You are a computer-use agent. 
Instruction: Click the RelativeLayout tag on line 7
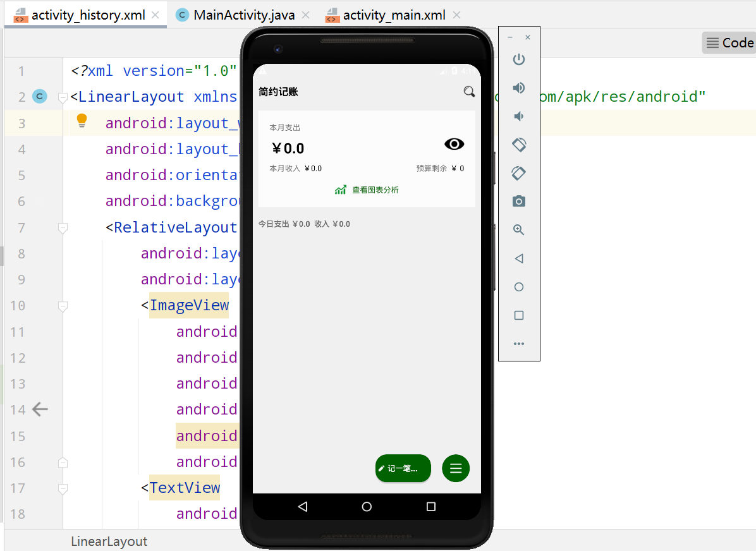[176, 227]
